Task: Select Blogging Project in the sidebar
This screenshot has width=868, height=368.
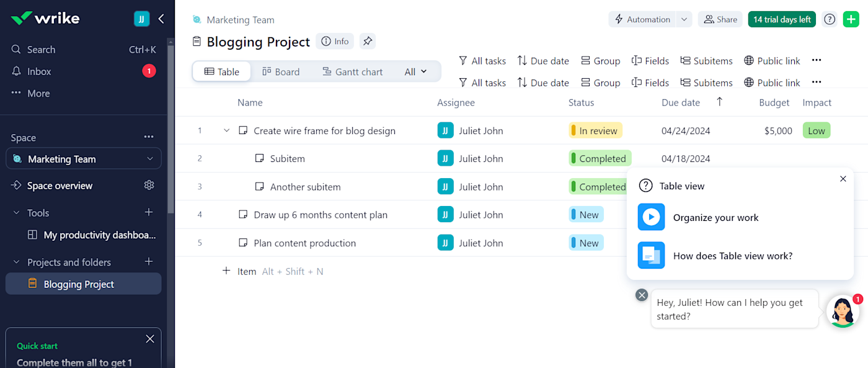Action: [84, 284]
